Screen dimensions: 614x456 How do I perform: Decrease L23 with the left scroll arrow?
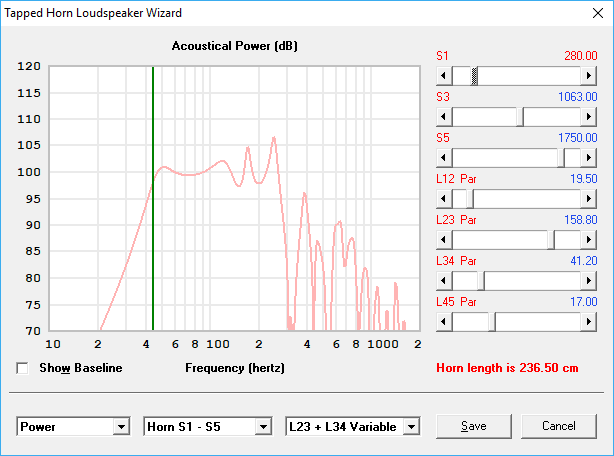444,240
